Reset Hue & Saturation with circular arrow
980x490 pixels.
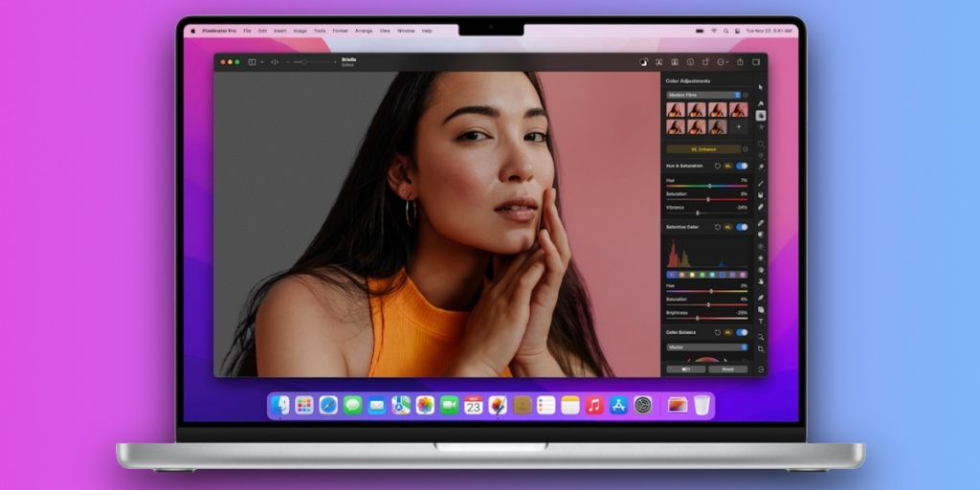click(x=718, y=166)
